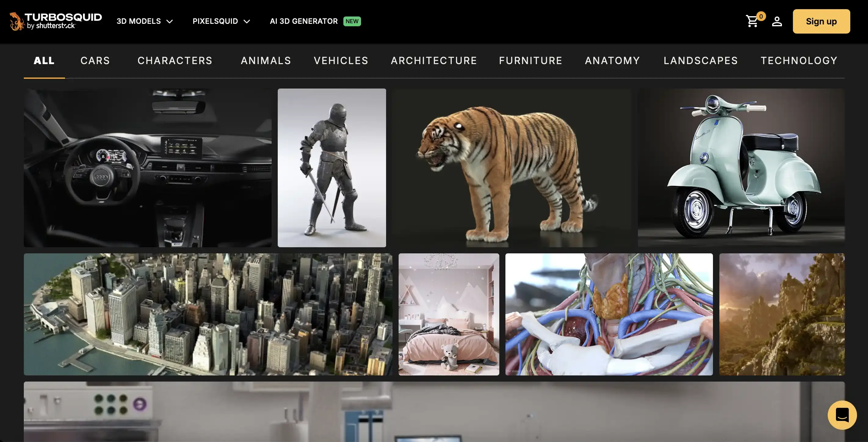
Task: Switch to the LANDSCAPES category
Action: (x=700, y=61)
